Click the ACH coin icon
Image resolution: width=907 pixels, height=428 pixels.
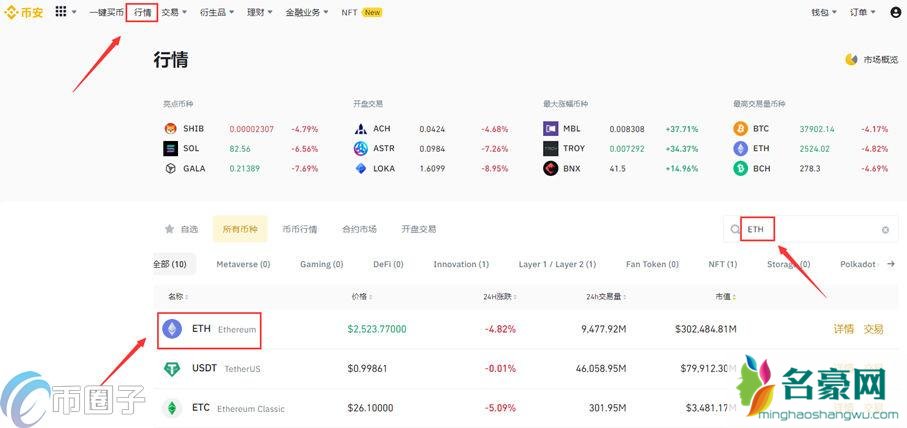361,128
